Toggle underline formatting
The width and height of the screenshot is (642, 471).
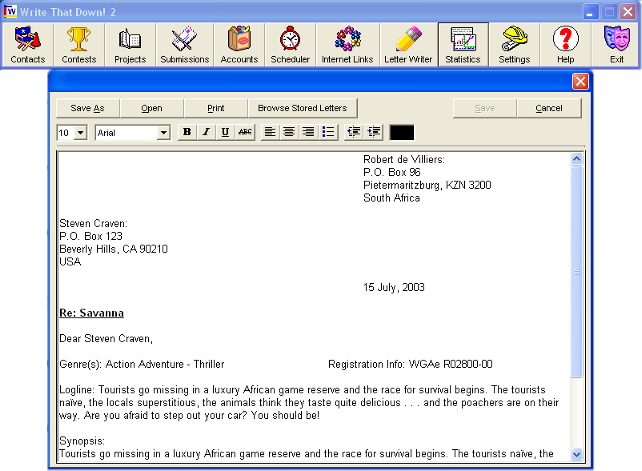tap(225, 132)
